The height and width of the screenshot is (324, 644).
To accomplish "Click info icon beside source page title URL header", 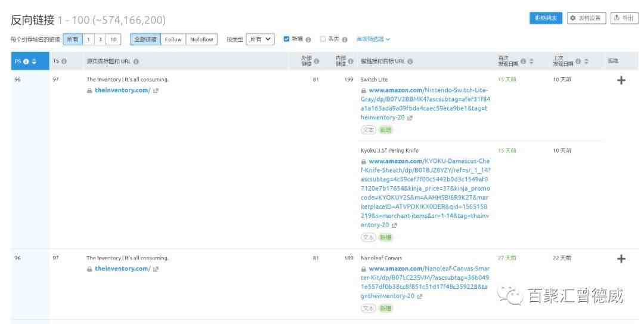I will tap(136, 61).
